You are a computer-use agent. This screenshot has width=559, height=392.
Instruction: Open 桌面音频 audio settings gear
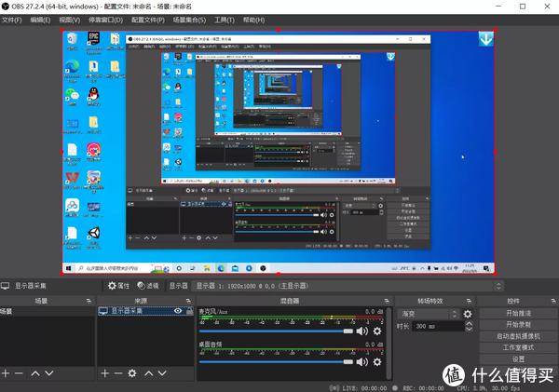click(x=377, y=362)
